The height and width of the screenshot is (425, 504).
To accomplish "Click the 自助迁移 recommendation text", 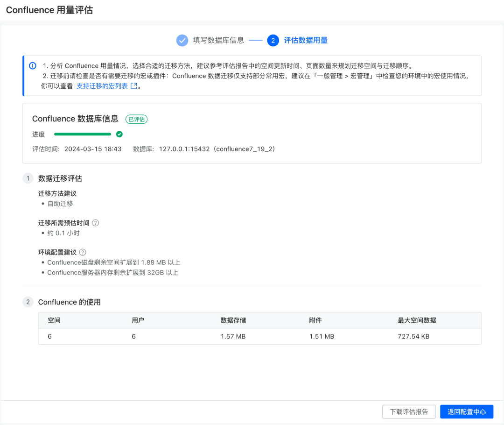I will click(x=60, y=204).
